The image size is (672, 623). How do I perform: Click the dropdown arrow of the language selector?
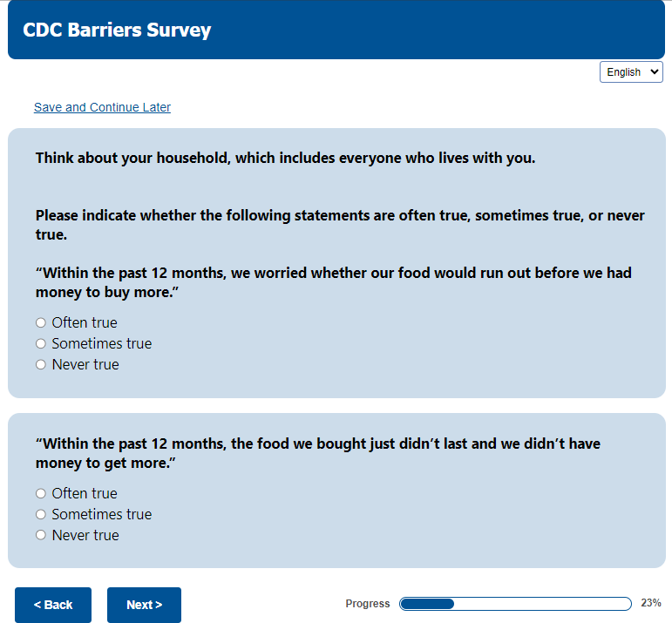(x=655, y=72)
